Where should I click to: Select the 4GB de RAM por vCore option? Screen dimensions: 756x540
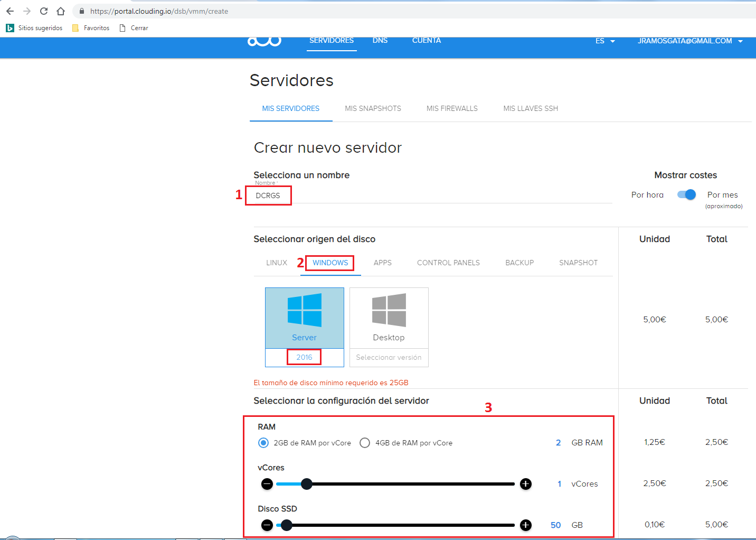pyautogui.click(x=365, y=443)
